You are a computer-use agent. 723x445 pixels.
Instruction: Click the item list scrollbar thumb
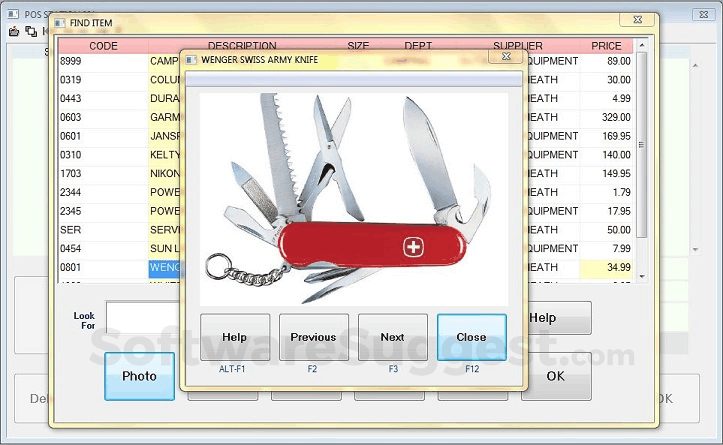coord(641,145)
